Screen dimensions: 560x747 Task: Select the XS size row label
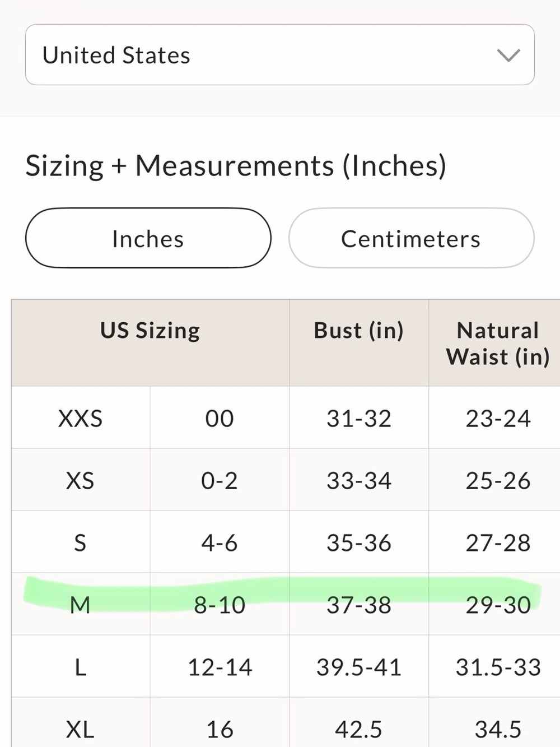tap(81, 480)
